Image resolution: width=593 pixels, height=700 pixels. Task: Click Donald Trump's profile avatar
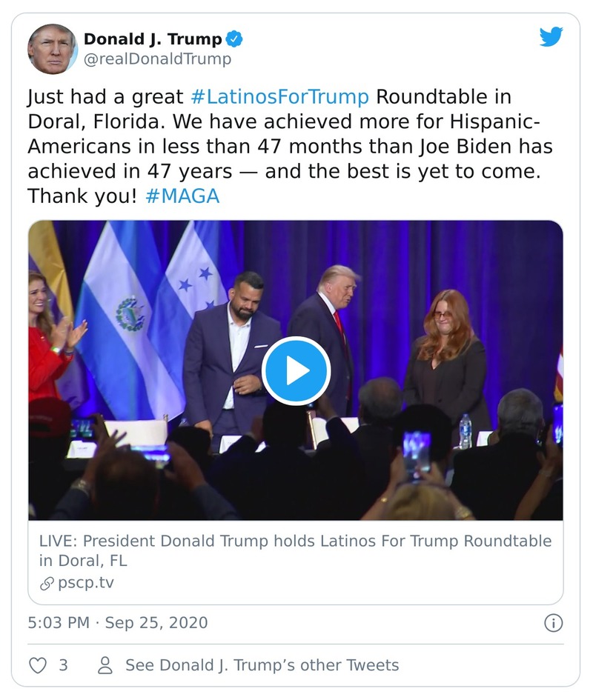[x=53, y=46]
